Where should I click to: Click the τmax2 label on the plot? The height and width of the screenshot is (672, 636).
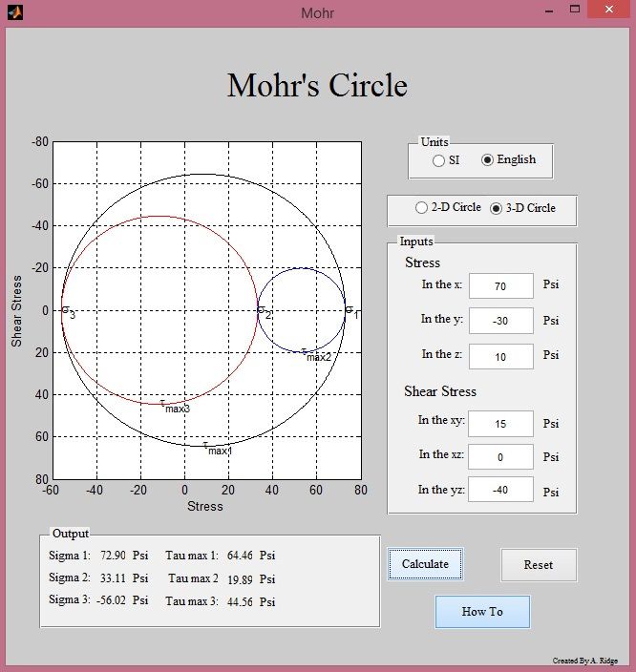coord(316,355)
